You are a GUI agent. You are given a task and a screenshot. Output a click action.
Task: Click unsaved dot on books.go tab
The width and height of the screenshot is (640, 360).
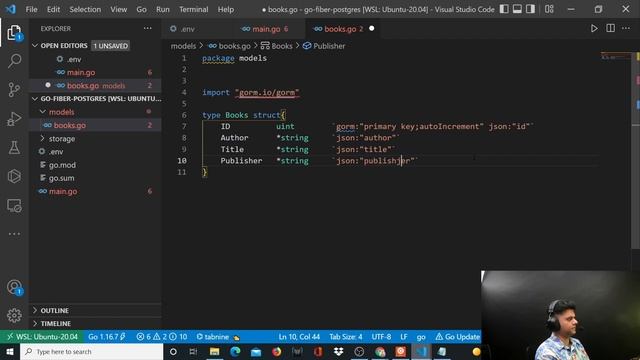[x=371, y=29]
